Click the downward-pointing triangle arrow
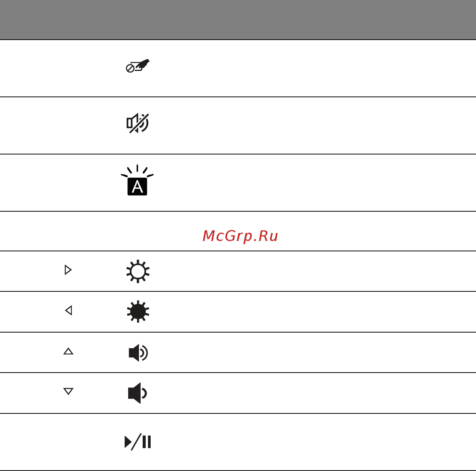This screenshot has width=476, height=471. pyautogui.click(x=68, y=391)
